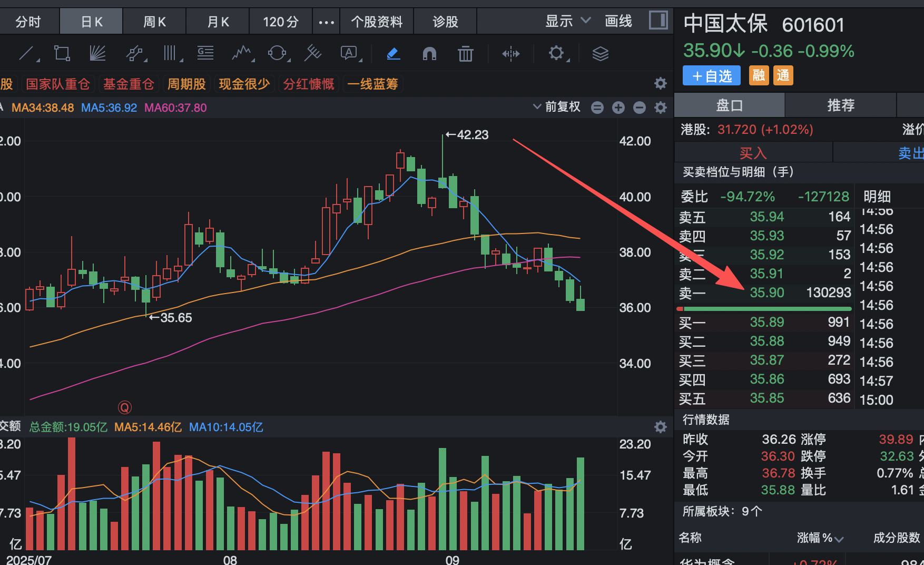Click the 融 margin badge
The height and width of the screenshot is (565, 924).
point(759,76)
